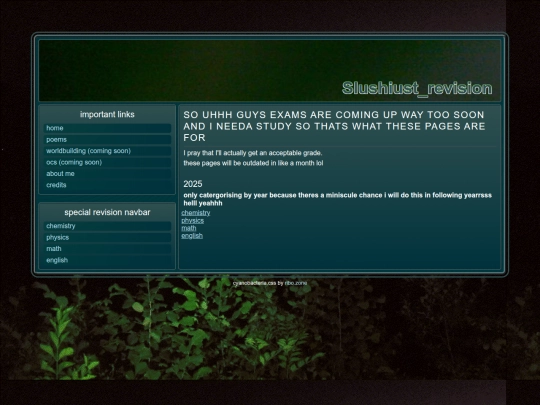Choose physics in special revision navbar
The image size is (540, 405).
pos(107,237)
